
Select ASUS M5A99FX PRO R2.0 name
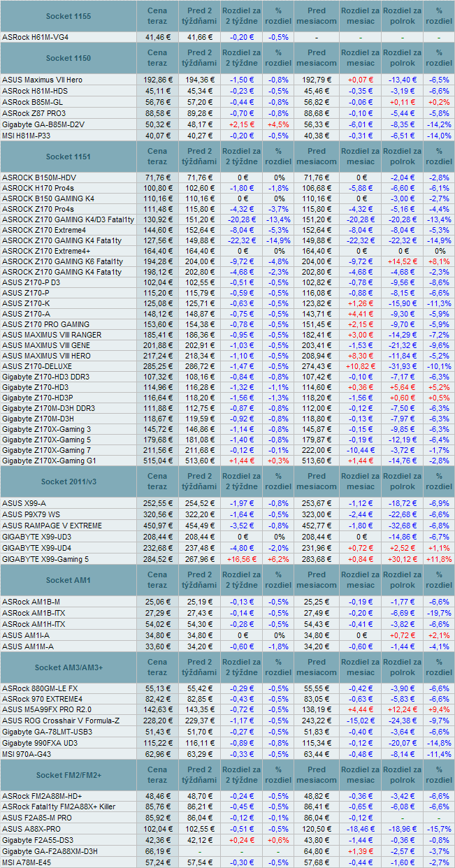(46, 709)
